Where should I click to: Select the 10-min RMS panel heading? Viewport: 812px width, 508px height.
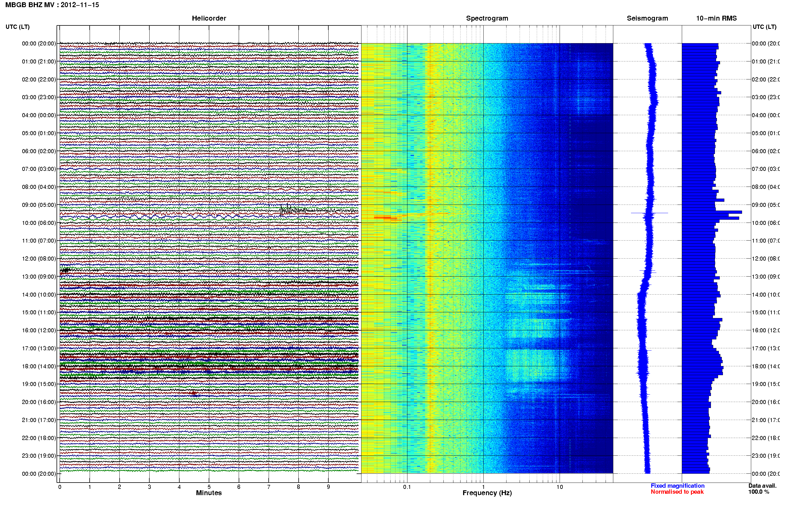pyautogui.click(x=716, y=18)
